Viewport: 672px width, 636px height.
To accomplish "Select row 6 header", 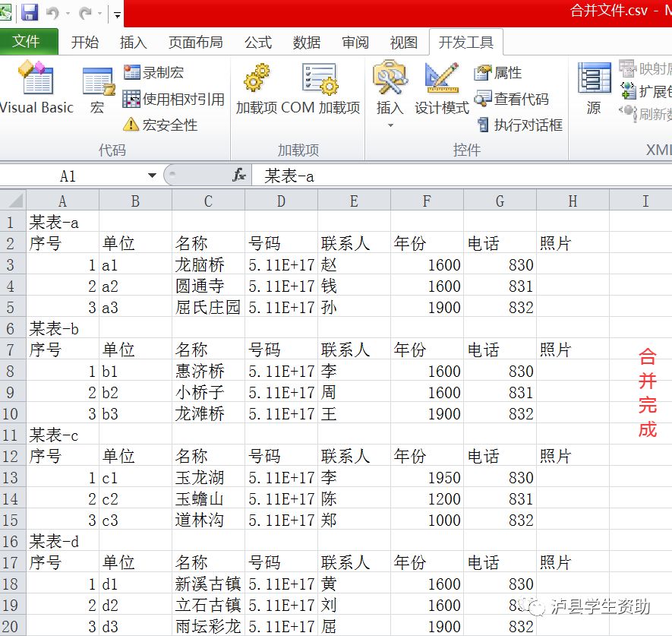I will [x=13, y=328].
